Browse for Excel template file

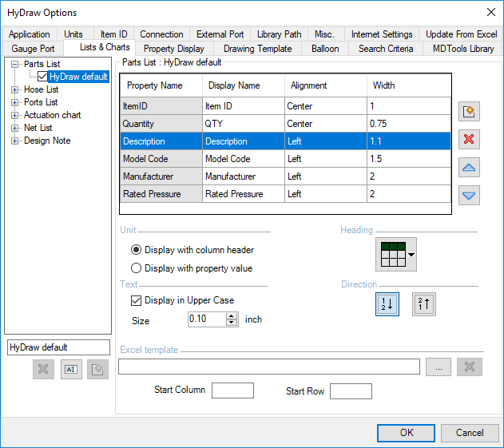tap(438, 367)
